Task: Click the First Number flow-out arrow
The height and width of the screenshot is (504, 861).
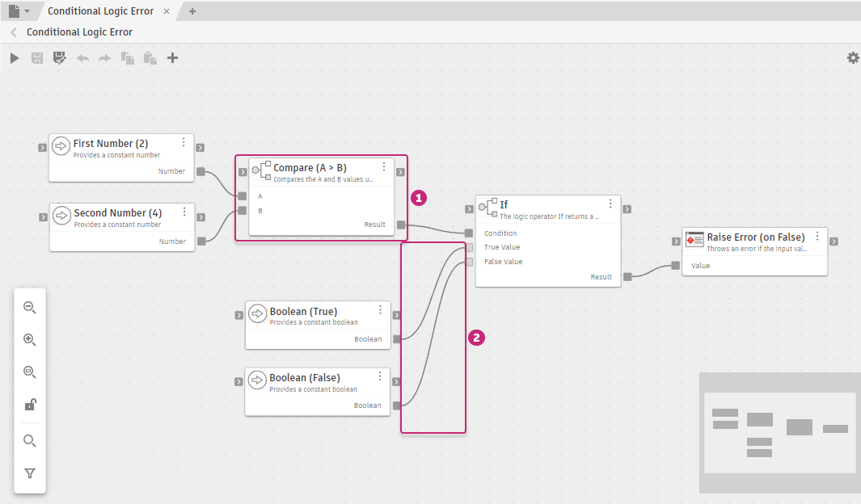Action: [200, 148]
